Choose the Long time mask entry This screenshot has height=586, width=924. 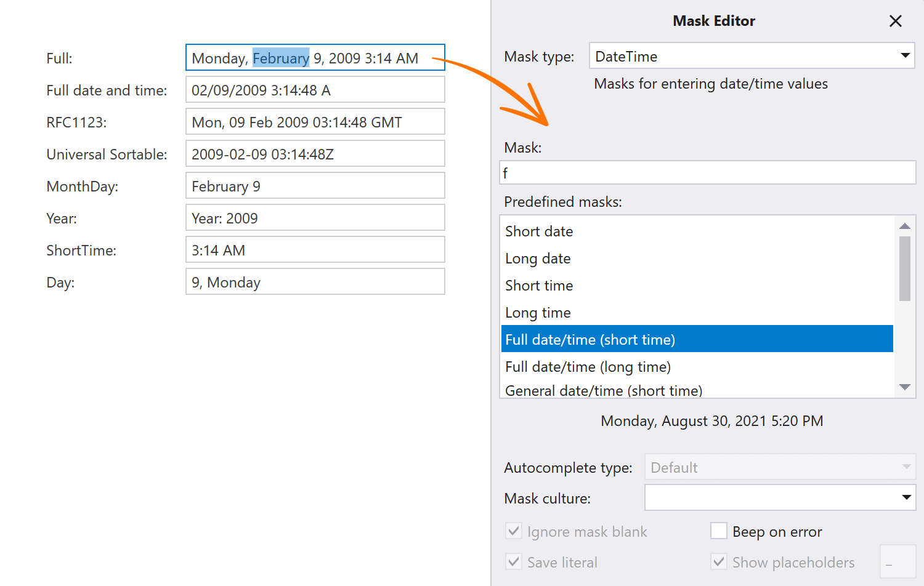click(x=538, y=313)
